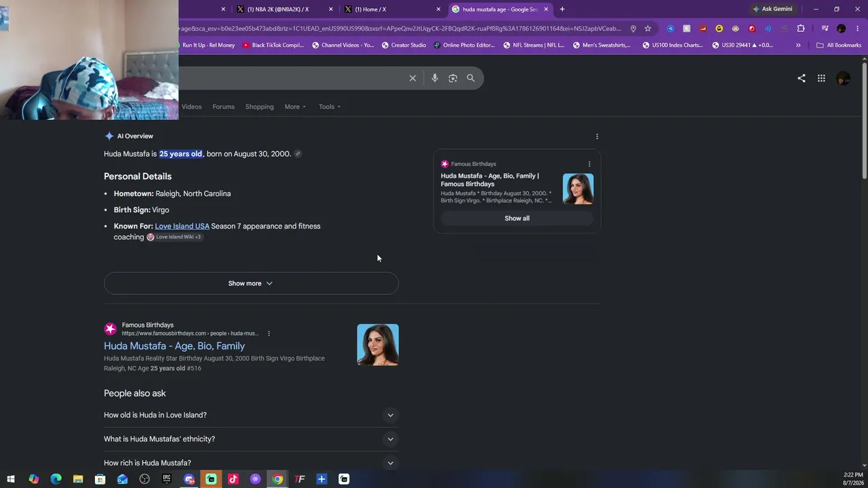This screenshot has width=868, height=488.
Task: Open the Men's Sweatshirts bookmark
Action: (x=602, y=45)
